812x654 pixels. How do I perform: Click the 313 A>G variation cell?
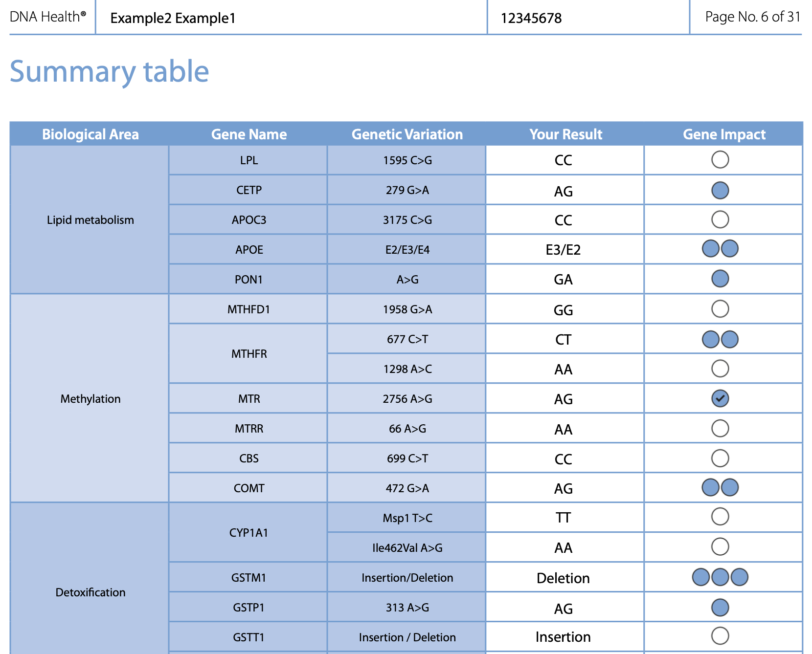tap(407, 608)
